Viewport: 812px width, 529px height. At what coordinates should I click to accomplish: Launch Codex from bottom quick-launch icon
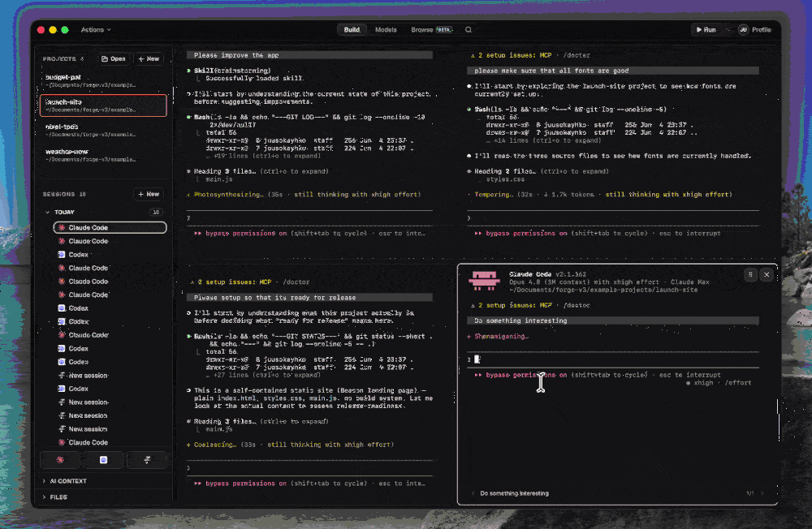coord(104,460)
